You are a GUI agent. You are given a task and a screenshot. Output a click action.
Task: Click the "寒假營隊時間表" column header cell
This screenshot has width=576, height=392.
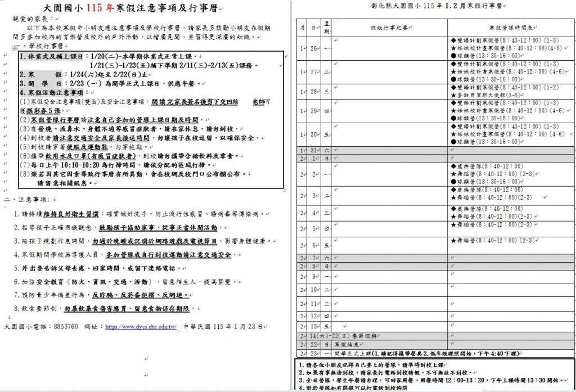[x=511, y=27]
